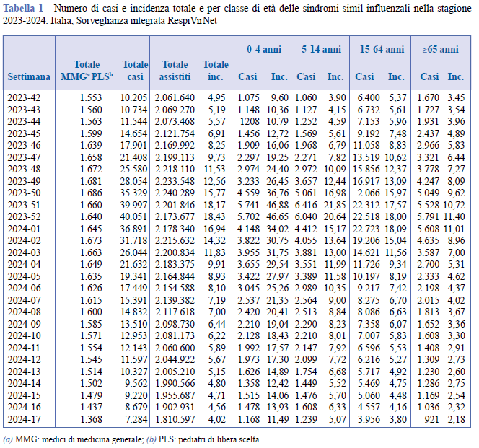Screen dimensions: 479x448
Task: Click total assistiti '2.215.632' in row 2024-02
Action: click(175, 240)
